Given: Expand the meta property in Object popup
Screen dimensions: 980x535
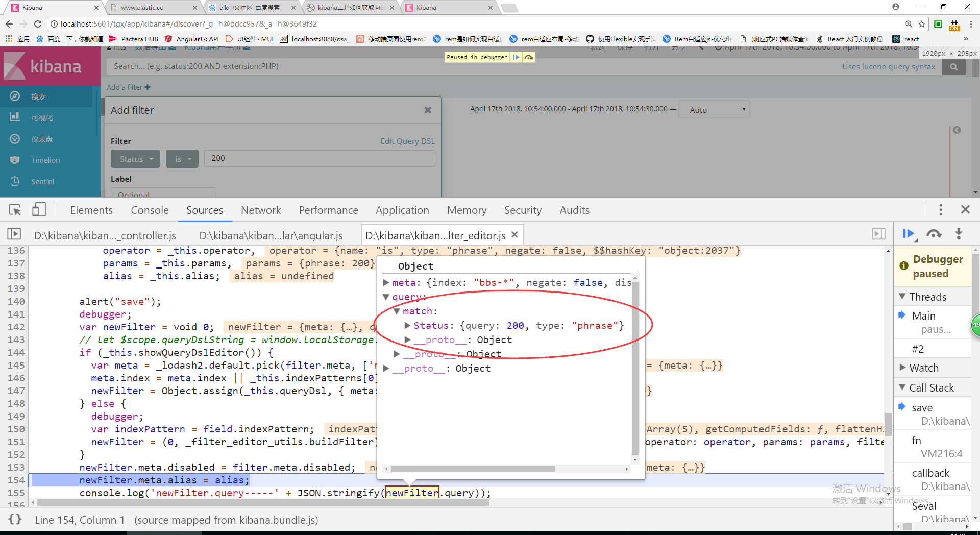Looking at the screenshot, I should 386,282.
